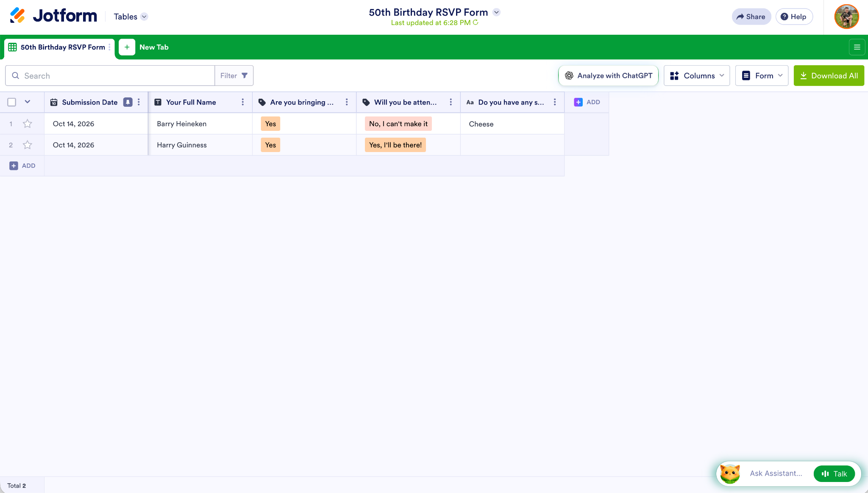Open the Form dropdown

[762, 75]
